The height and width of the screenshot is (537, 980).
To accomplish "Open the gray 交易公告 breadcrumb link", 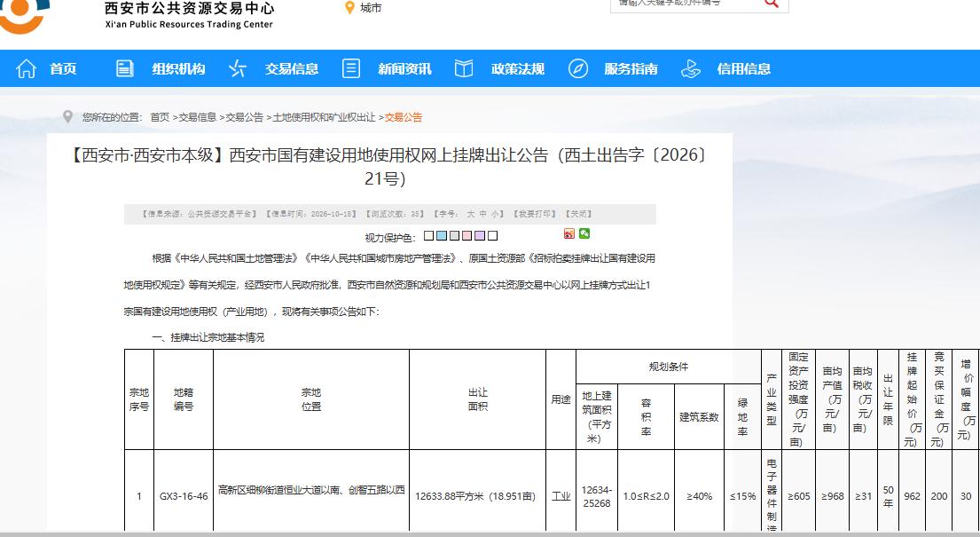I will (x=245, y=117).
